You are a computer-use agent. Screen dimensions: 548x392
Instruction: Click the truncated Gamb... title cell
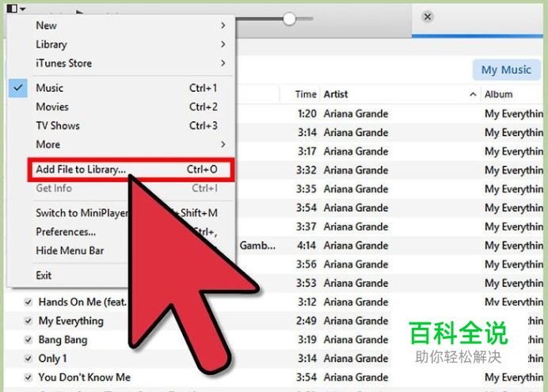[257, 245]
